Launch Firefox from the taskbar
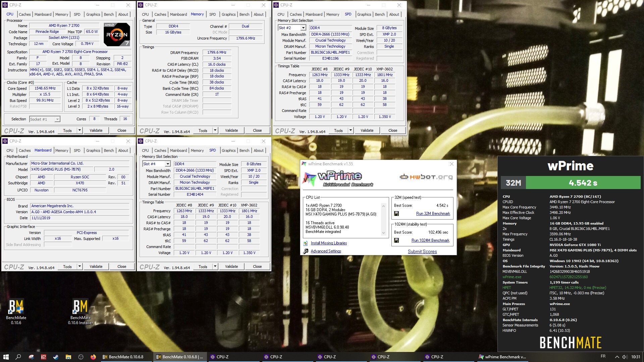The image size is (644, 362). pyautogui.click(x=93, y=357)
